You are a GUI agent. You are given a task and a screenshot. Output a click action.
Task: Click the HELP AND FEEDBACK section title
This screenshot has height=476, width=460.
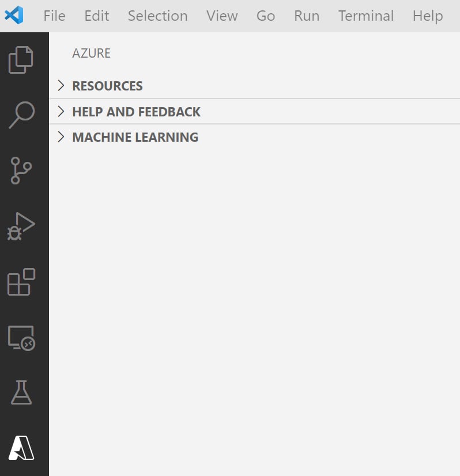tap(136, 112)
